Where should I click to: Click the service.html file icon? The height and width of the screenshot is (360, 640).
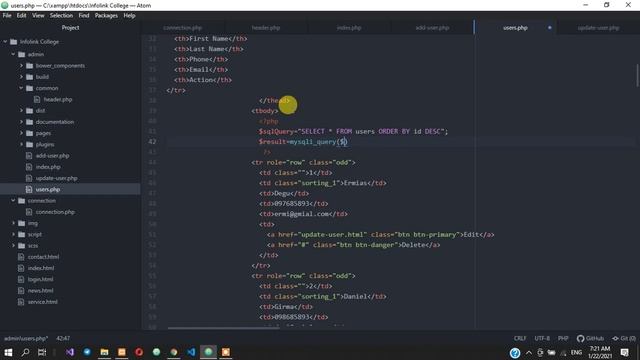coord(21,302)
